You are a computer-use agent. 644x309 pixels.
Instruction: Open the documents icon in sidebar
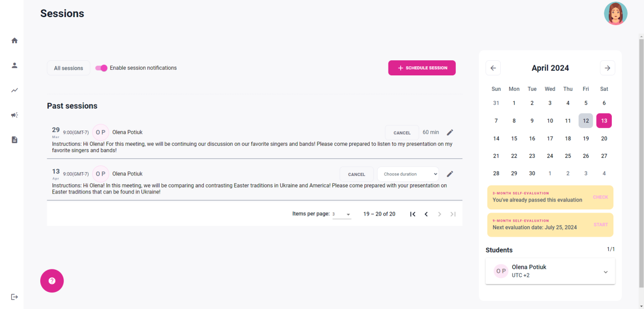click(x=15, y=140)
